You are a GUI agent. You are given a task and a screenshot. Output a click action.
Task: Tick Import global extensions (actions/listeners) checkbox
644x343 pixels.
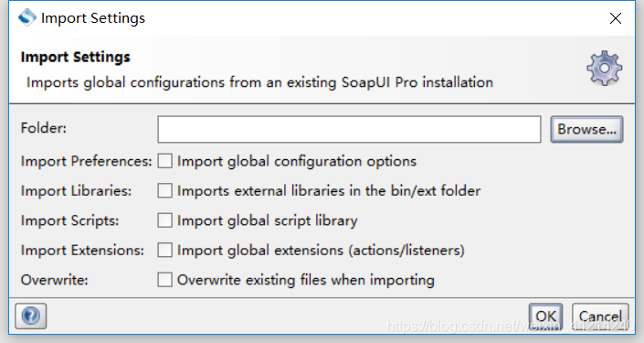pos(164,250)
